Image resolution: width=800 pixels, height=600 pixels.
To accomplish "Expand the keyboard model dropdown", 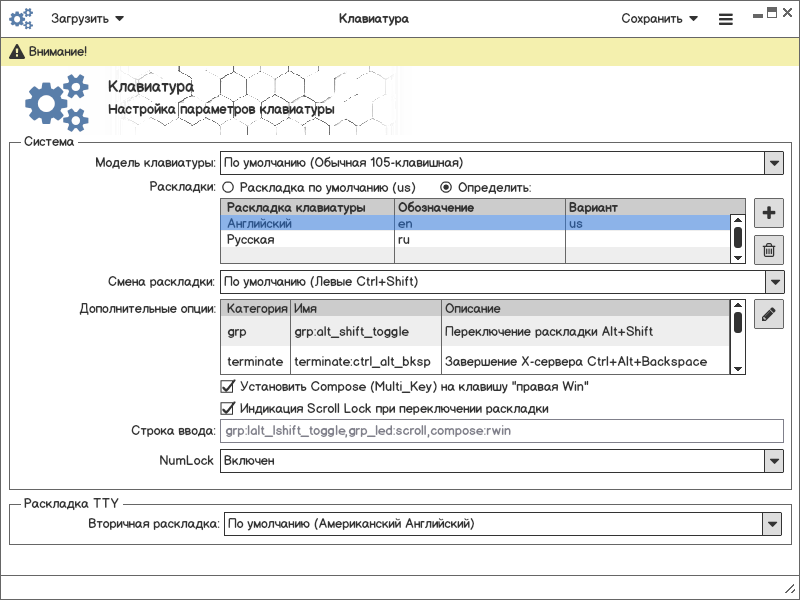I will point(773,163).
